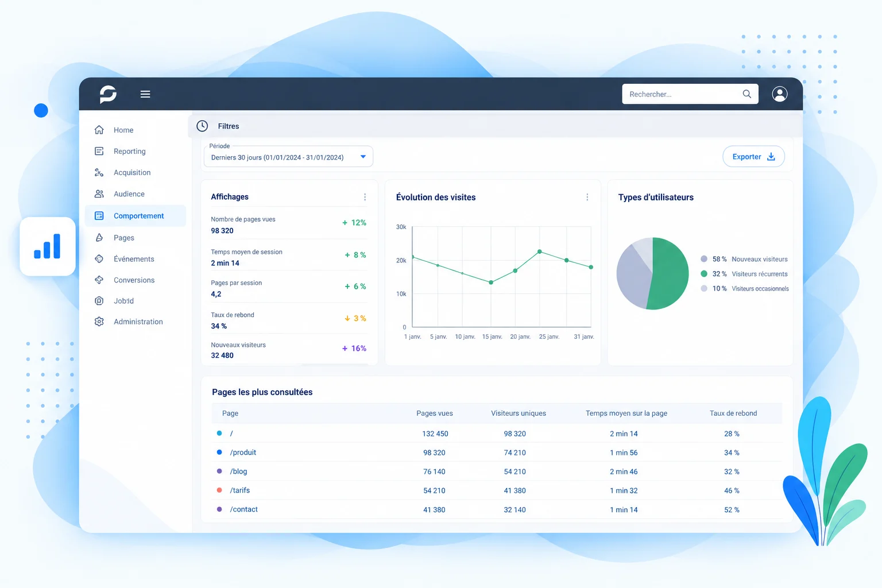Open the /blog page link
882x588 pixels.
[x=238, y=471]
